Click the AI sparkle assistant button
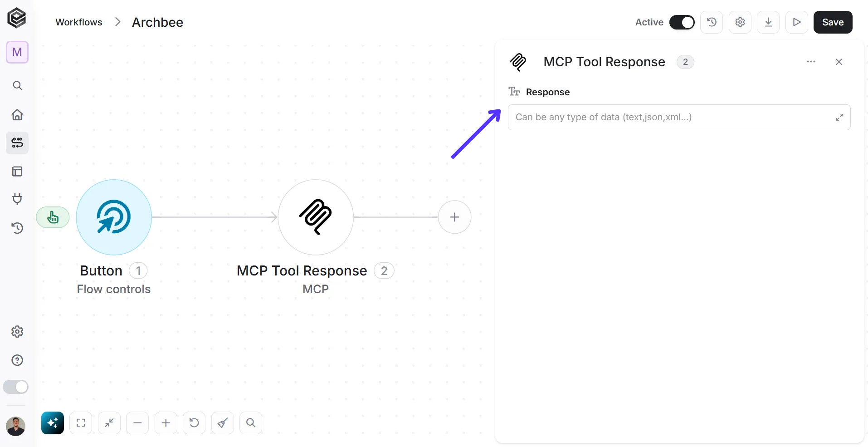 (53, 423)
